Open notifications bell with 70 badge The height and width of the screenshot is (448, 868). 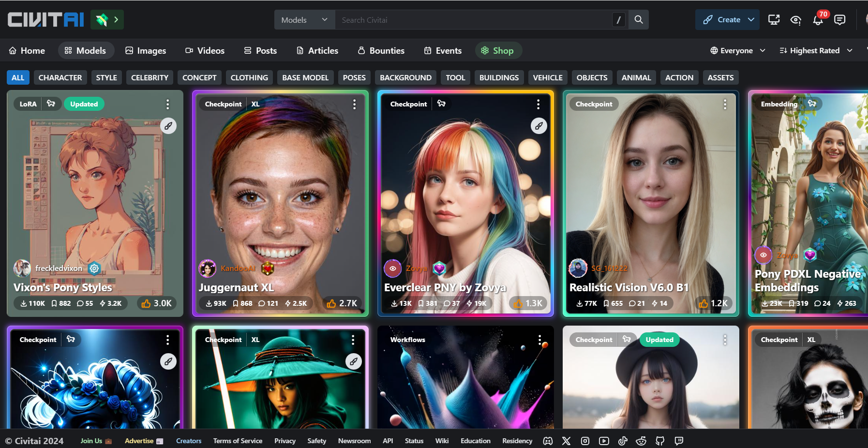(x=818, y=20)
